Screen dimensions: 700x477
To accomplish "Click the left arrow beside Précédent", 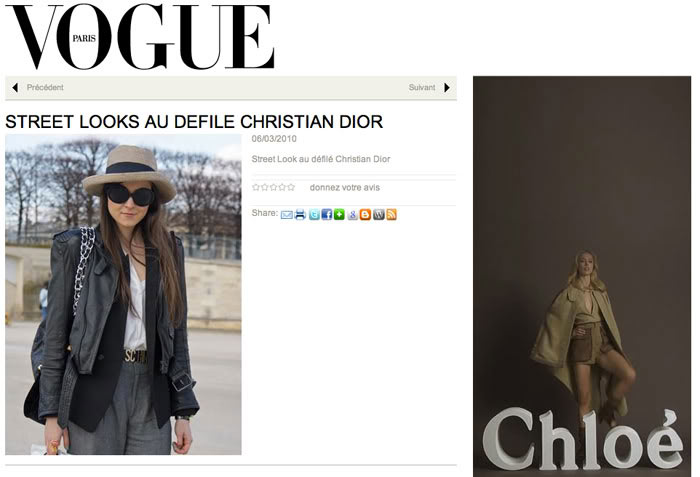I will [15, 88].
